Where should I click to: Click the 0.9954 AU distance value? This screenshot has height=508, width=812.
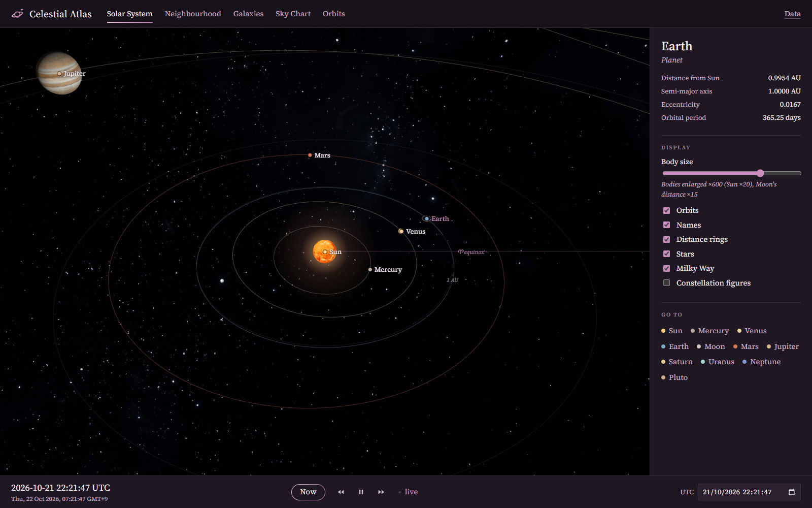[784, 78]
